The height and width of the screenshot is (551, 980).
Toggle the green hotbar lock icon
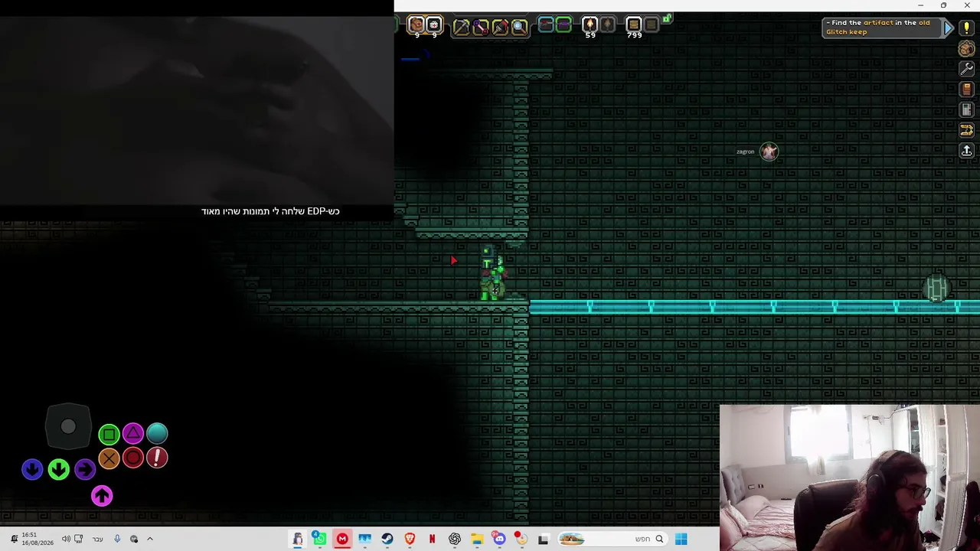pyautogui.click(x=667, y=18)
